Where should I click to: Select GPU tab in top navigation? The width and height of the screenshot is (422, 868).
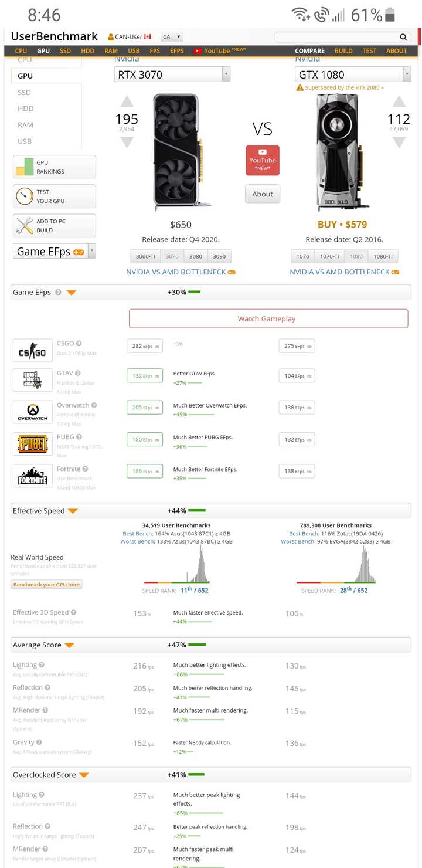[43, 51]
